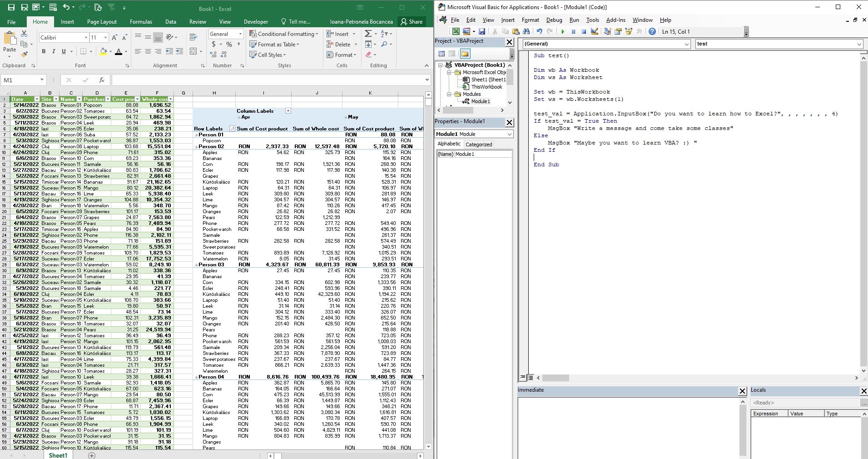Click the yellow Fill Color swatch button
The height and width of the screenshot is (459, 868).
103,51
